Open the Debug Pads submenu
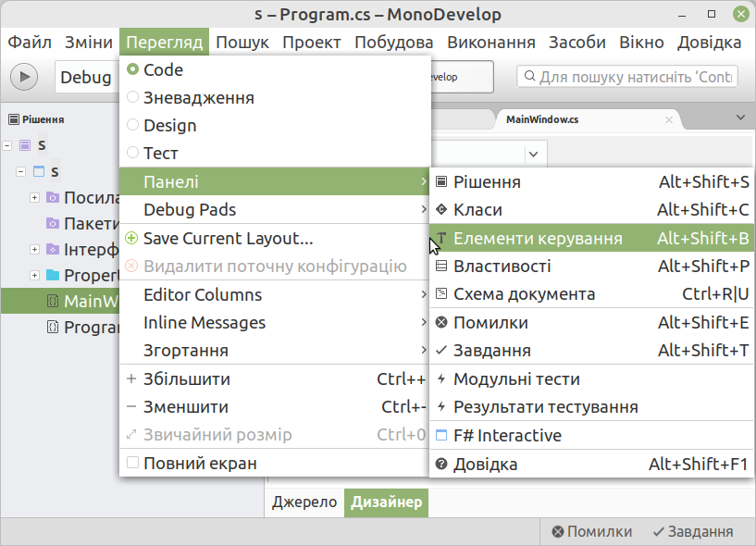 [274, 209]
